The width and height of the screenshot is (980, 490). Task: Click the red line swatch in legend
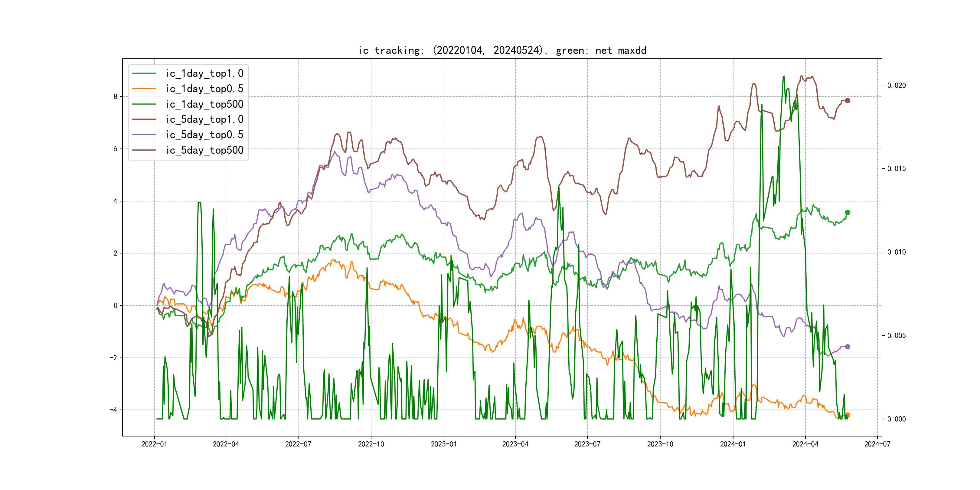pyautogui.click(x=144, y=119)
